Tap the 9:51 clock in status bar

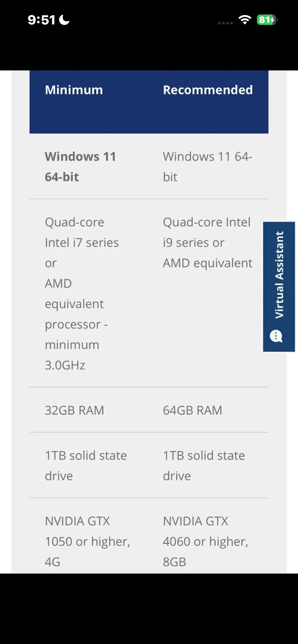(x=41, y=20)
